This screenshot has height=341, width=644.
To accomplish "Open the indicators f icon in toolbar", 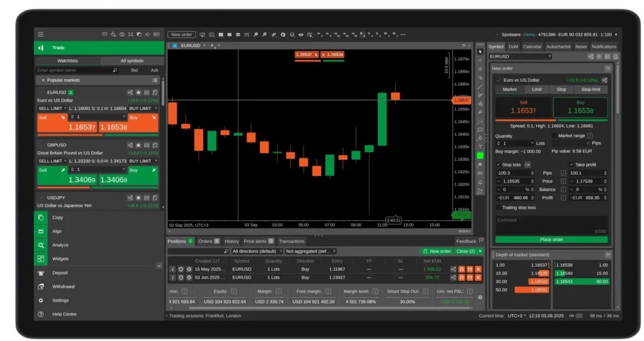I will coord(283,35).
